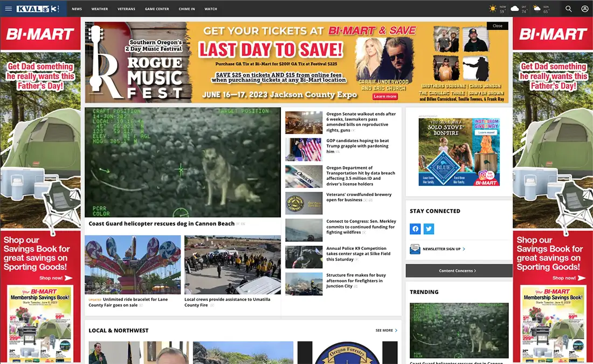Click Shop now on right Bi-Mart ad
Screen dimensions: 593x364
569,278
